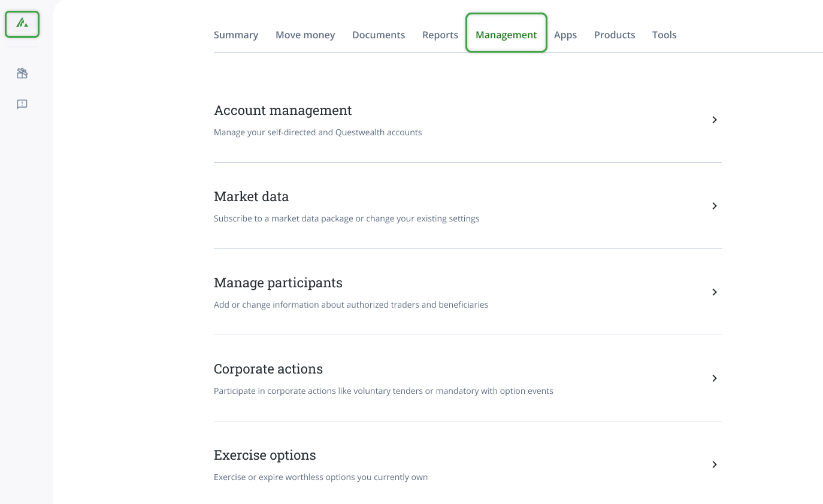Switch to the Tools tab
This screenshot has width=823, height=504.
[664, 35]
